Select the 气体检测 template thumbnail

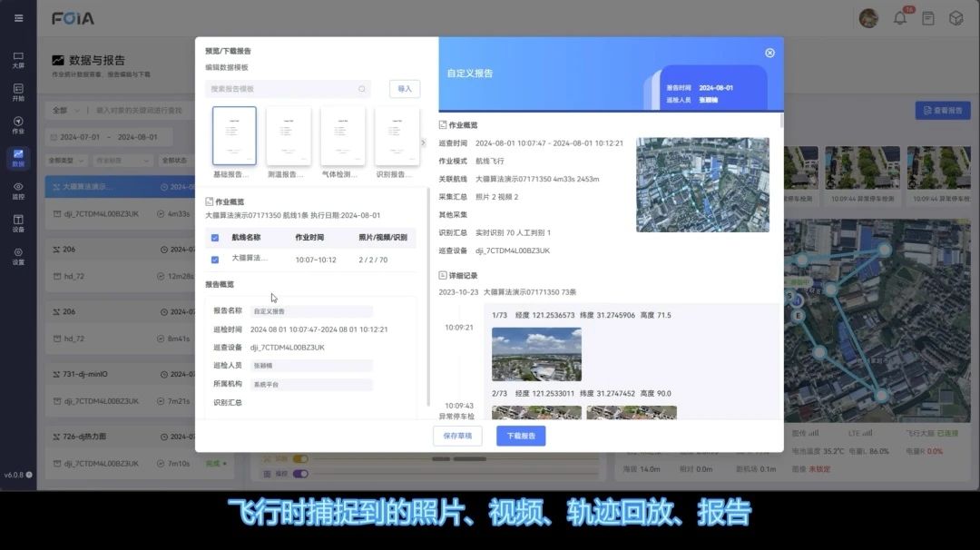pyautogui.click(x=343, y=136)
